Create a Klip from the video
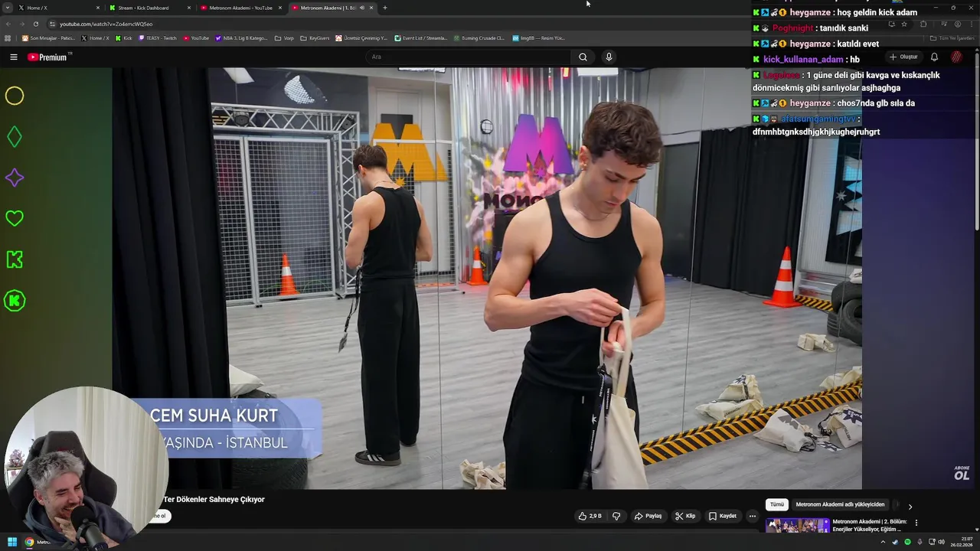Viewport: 980px width, 551px height. click(x=685, y=516)
